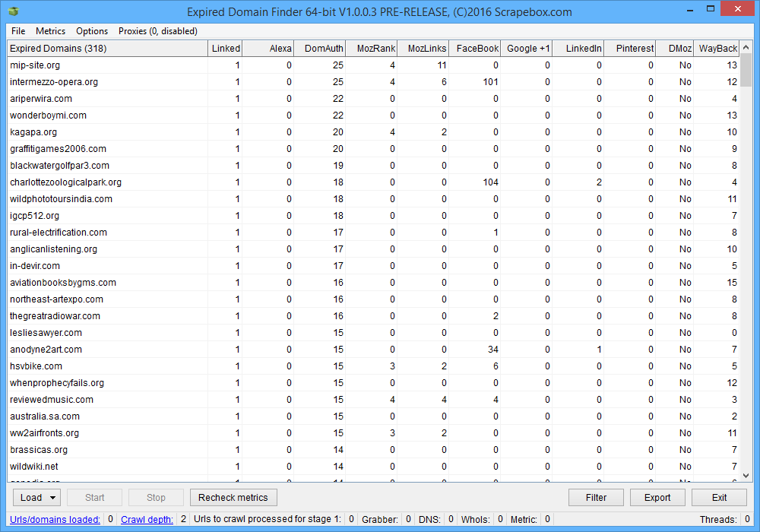Open the Proxies menu
Image resolution: width=760 pixels, height=532 pixels.
(157, 31)
